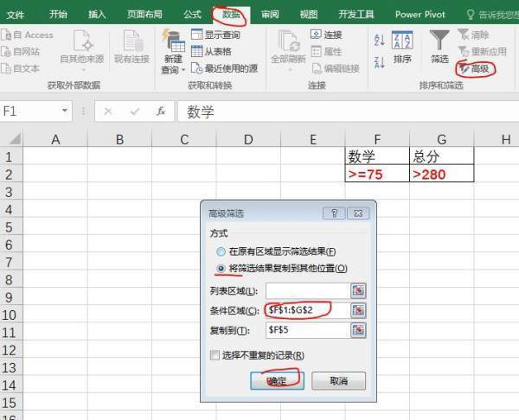Select cell containing >280

point(441,174)
